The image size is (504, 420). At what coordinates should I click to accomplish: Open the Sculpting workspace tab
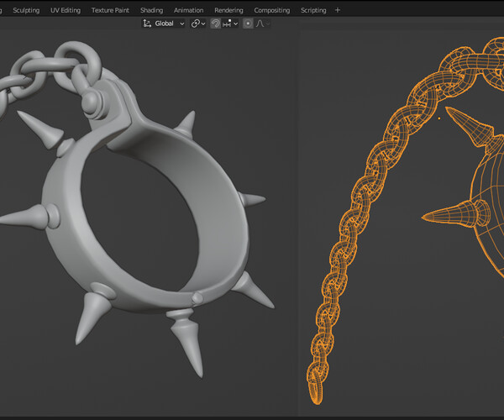coord(26,10)
